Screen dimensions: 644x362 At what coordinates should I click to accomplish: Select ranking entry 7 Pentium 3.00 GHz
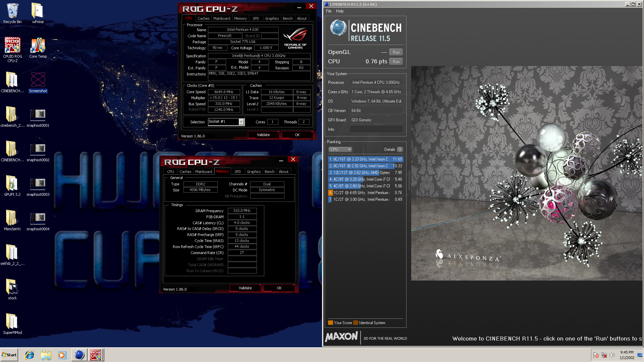366,199
